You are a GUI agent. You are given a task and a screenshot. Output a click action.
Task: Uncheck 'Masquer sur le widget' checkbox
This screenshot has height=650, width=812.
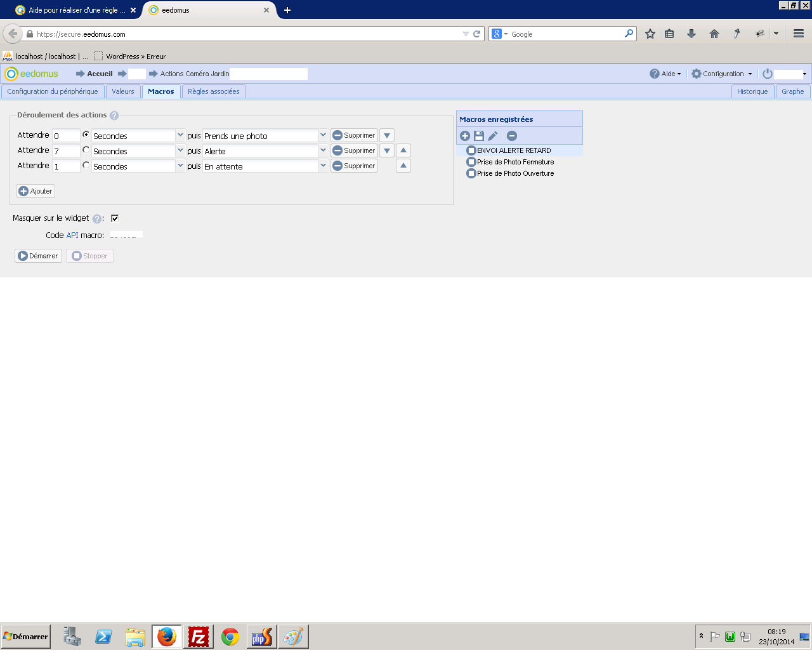click(115, 218)
